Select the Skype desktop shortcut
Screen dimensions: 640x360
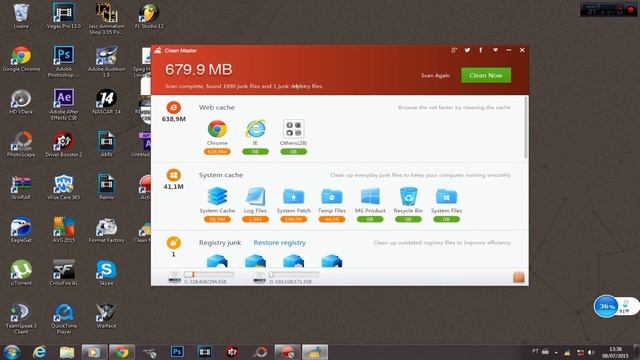106,273
